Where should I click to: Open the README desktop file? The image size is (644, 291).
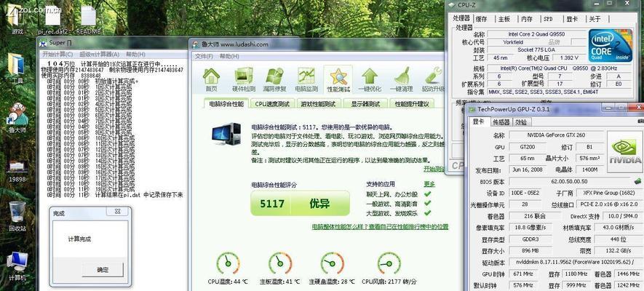click(x=88, y=20)
